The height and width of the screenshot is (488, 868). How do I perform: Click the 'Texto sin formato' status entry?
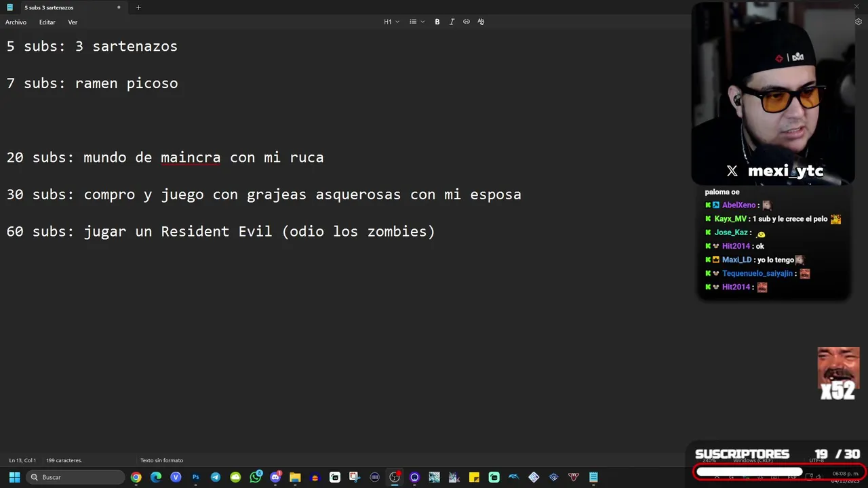(x=161, y=460)
